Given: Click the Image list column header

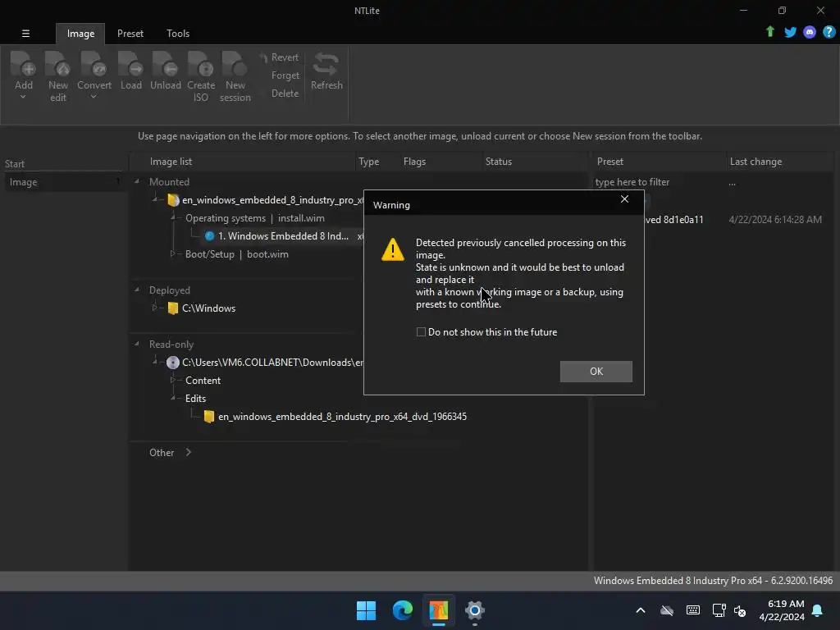Looking at the screenshot, I should tap(171, 162).
